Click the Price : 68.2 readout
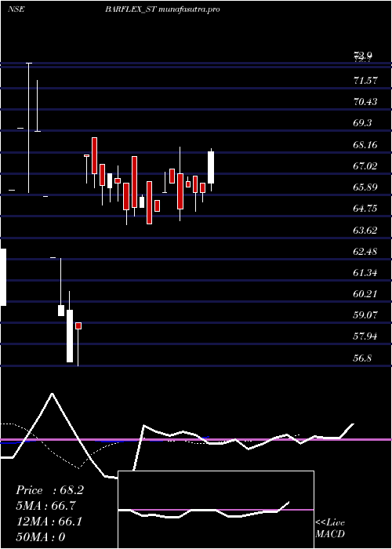392x549 pixels. point(49,490)
